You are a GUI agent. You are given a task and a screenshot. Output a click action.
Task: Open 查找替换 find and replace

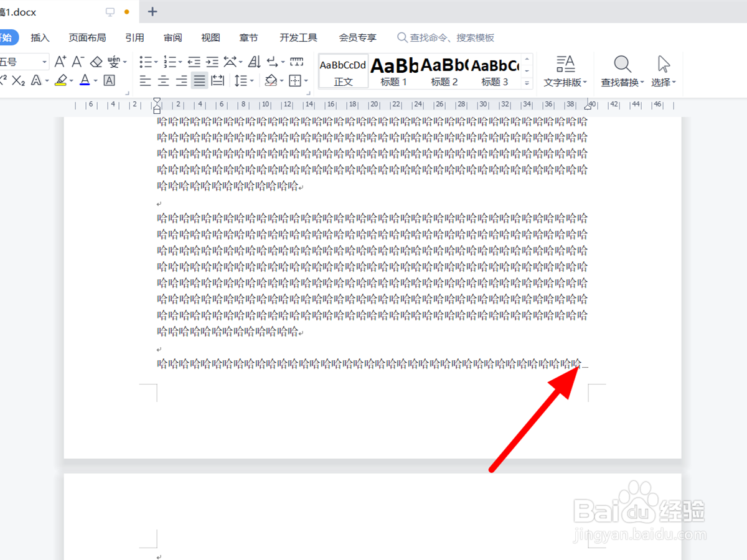622,71
